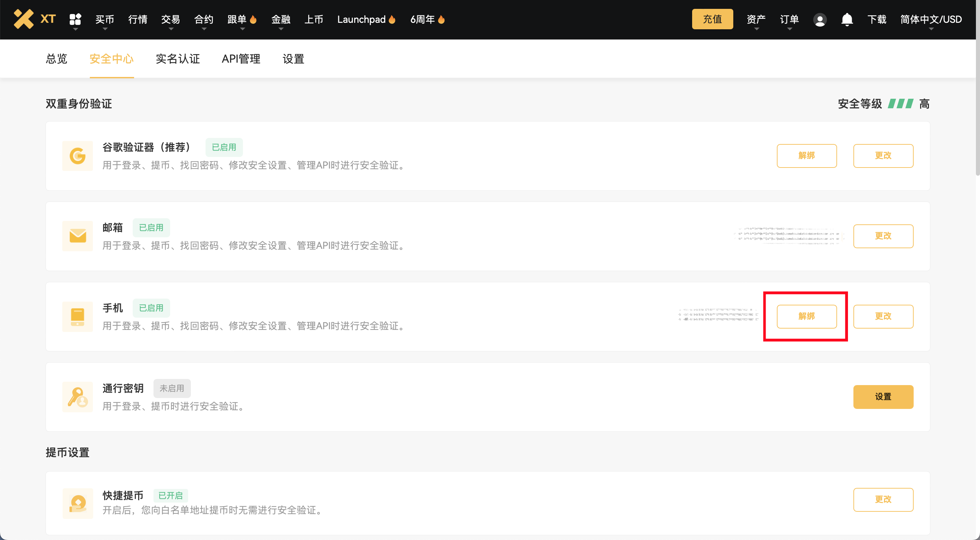Expand the 买币 dropdown menu
This screenshot has height=540, width=980.
pos(104,20)
